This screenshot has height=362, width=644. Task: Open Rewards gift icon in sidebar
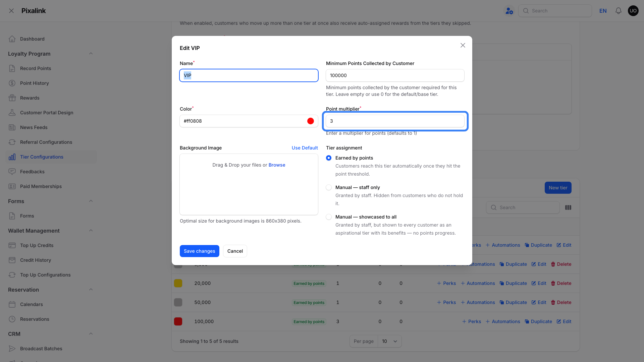coord(12,98)
